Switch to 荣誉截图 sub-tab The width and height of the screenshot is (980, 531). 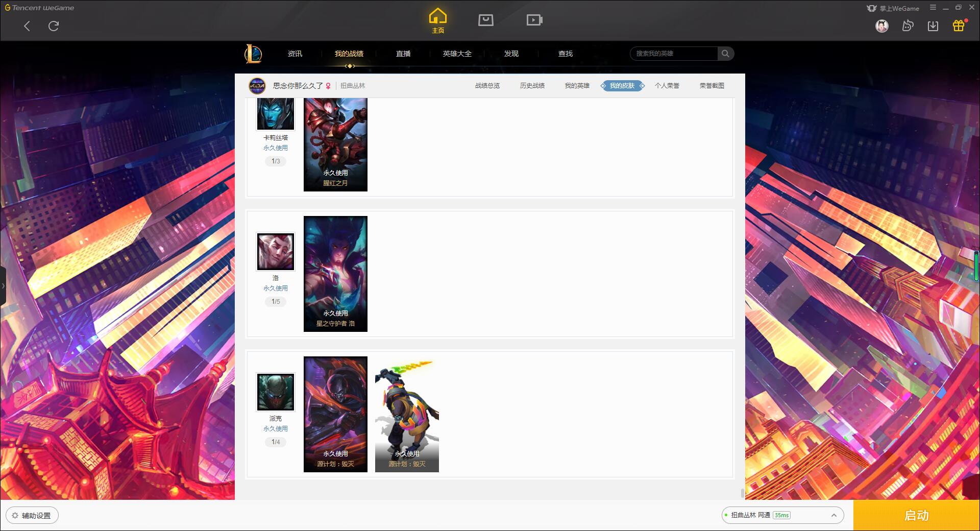point(712,86)
